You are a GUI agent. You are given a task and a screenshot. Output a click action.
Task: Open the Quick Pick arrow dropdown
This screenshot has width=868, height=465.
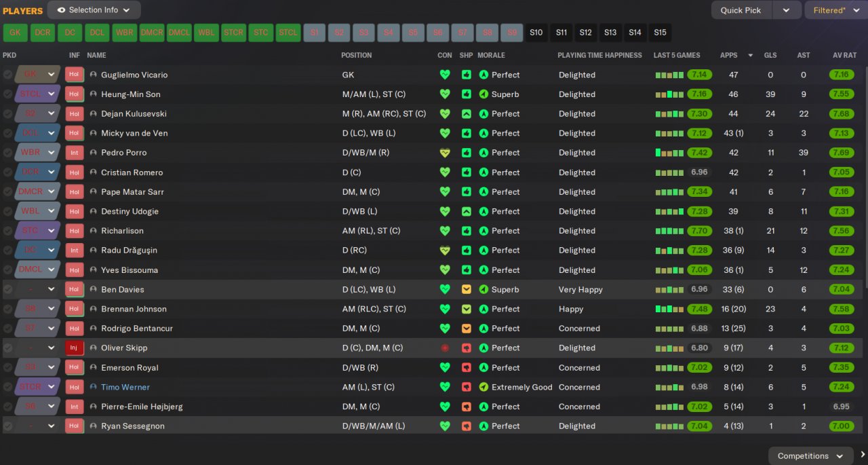(787, 10)
